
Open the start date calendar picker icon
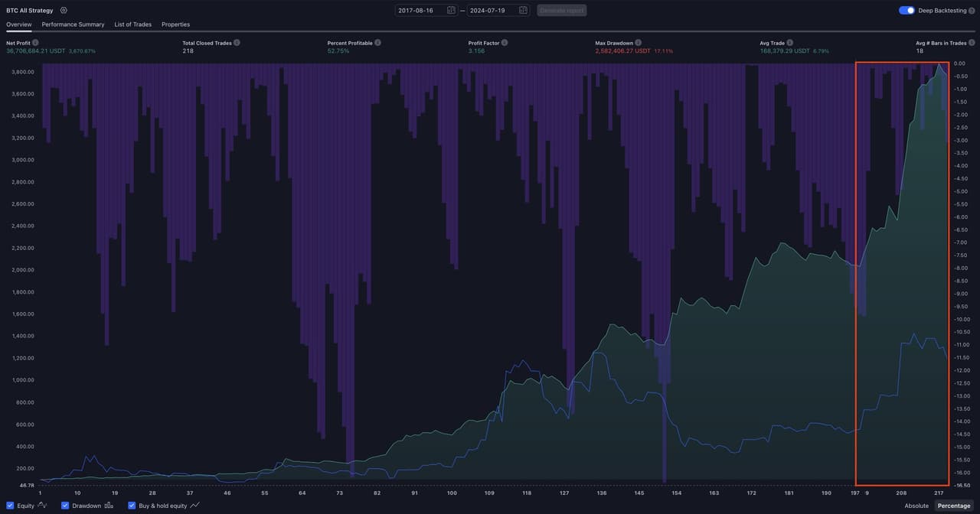coord(451,10)
